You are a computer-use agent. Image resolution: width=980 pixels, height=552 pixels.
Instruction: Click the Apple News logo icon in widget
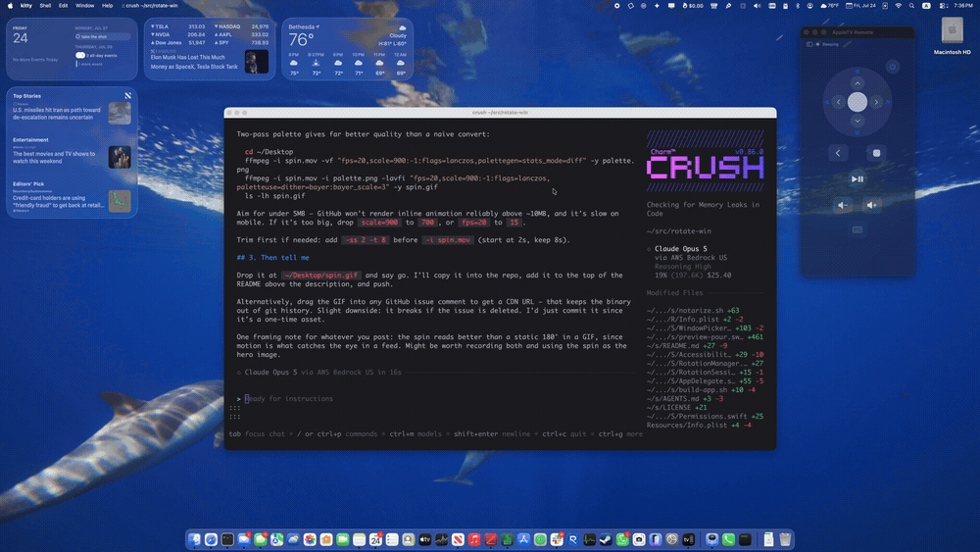[127, 96]
